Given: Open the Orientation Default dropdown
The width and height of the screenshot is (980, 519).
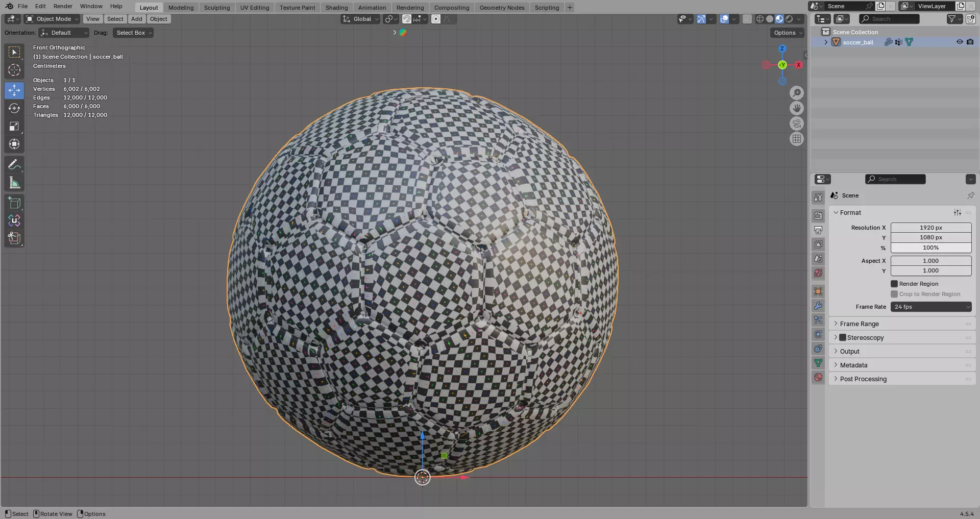Looking at the screenshot, I should [64, 33].
